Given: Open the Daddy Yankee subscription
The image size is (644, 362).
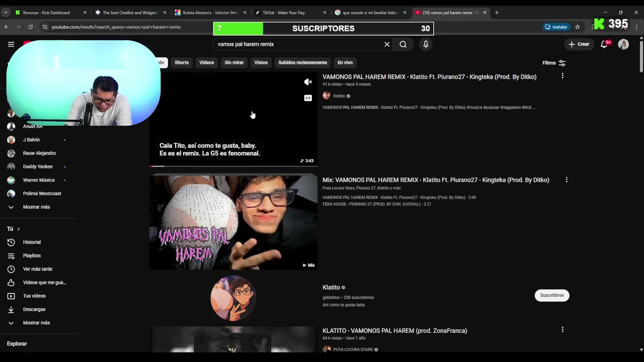Looking at the screenshot, I should pyautogui.click(x=38, y=166).
